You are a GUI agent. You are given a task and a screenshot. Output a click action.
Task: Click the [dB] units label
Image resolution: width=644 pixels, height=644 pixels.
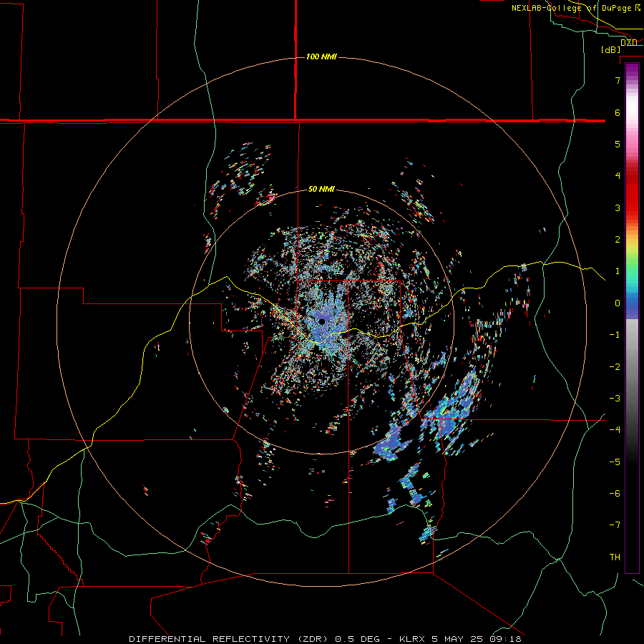click(x=611, y=49)
